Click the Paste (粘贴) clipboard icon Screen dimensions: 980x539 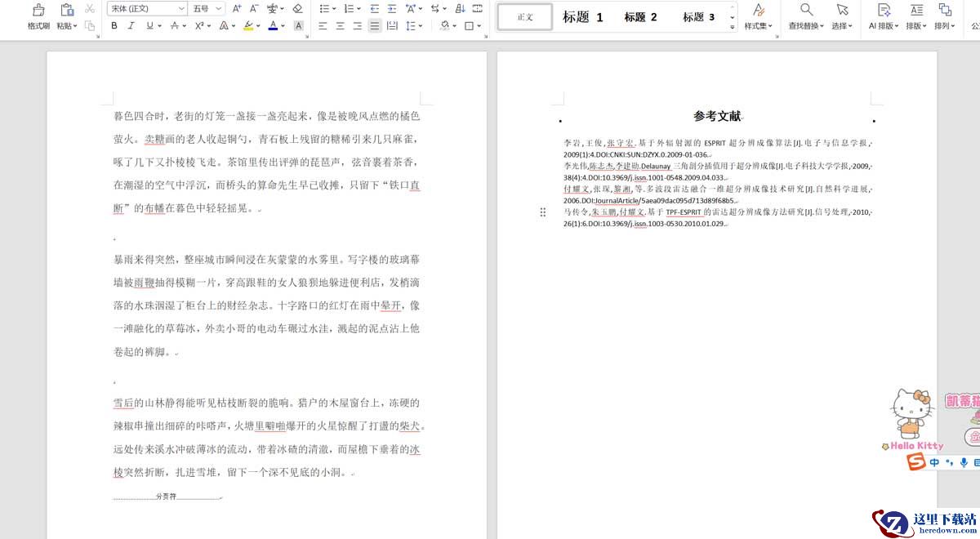pos(65,10)
